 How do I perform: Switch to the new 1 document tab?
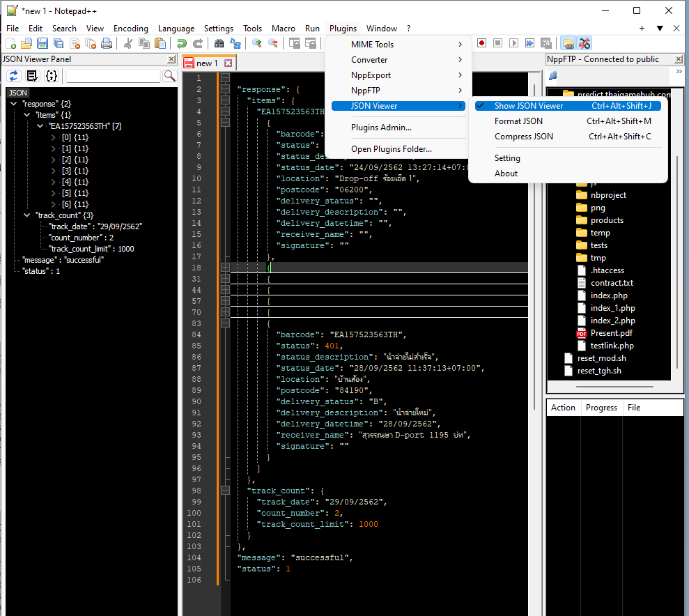click(x=206, y=63)
